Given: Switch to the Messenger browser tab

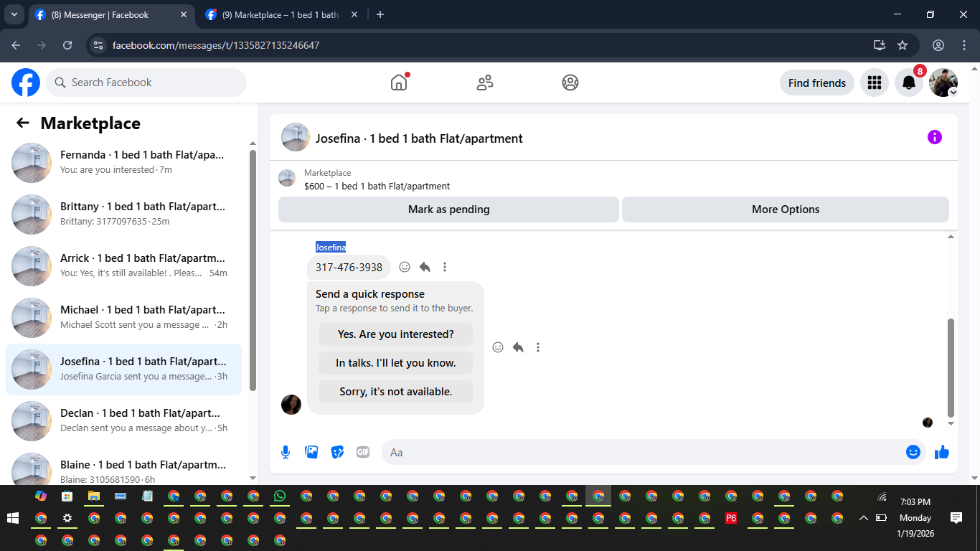Looking at the screenshot, I should point(111,14).
